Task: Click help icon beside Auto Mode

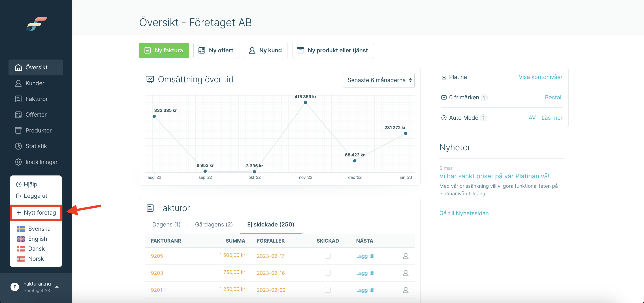Action: [484, 118]
